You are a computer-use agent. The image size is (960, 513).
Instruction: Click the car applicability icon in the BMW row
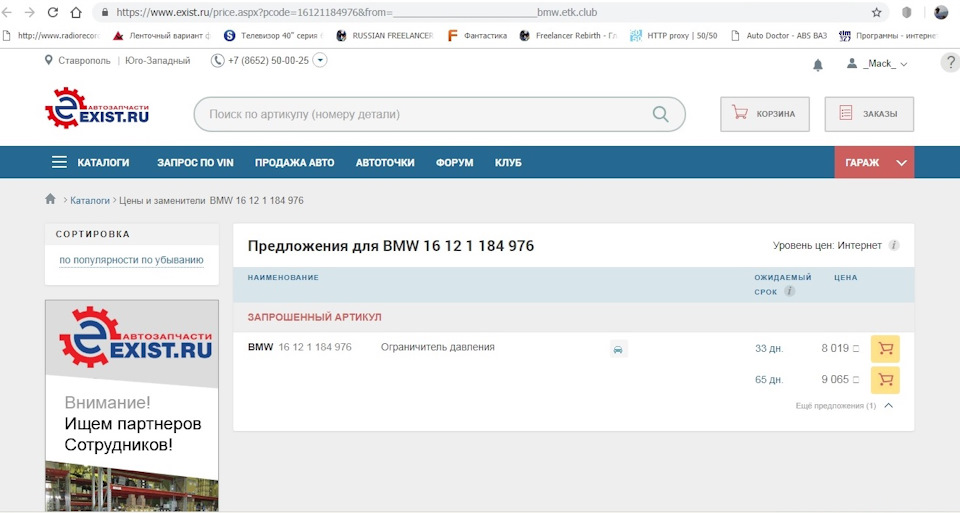pos(618,349)
